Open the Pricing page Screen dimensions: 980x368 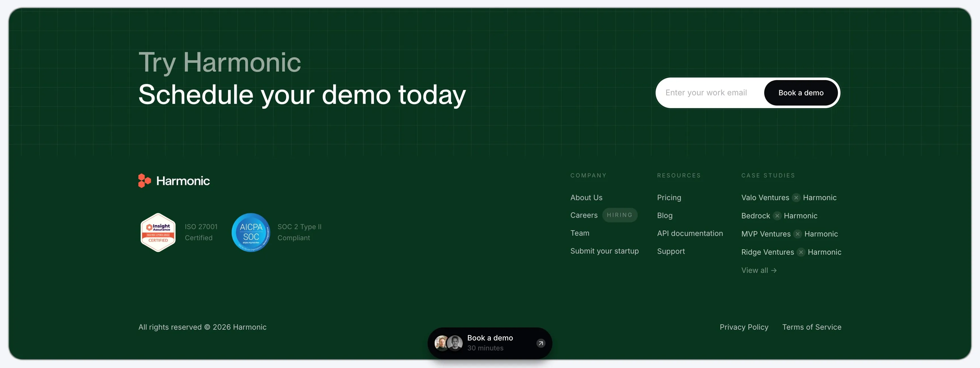coord(669,198)
